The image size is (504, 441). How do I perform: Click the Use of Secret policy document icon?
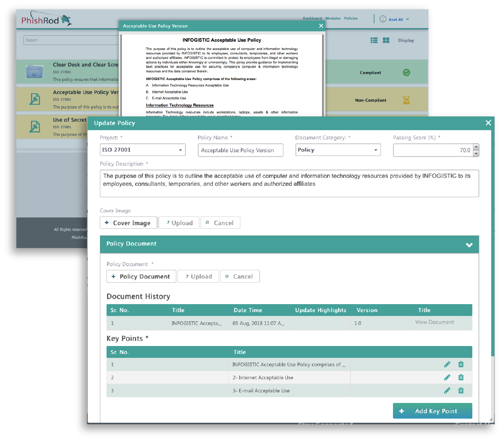coord(35,127)
